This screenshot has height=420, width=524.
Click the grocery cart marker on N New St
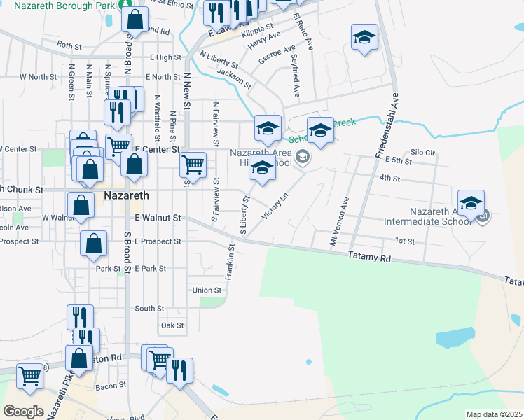pos(193,167)
